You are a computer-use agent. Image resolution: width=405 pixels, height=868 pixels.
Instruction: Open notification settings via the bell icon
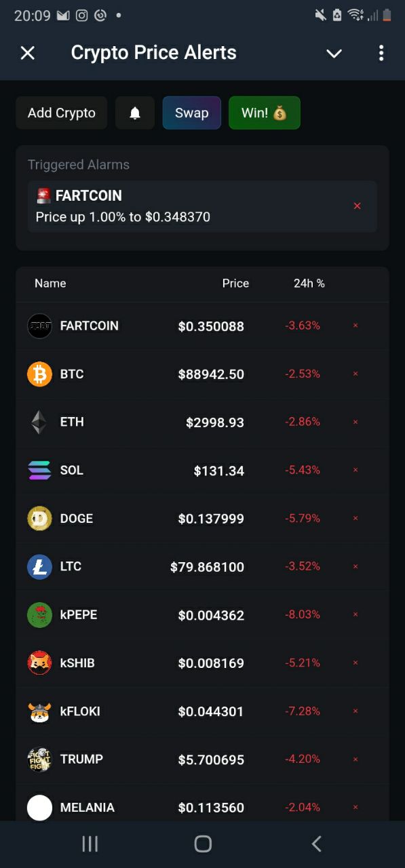pos(134,113)
